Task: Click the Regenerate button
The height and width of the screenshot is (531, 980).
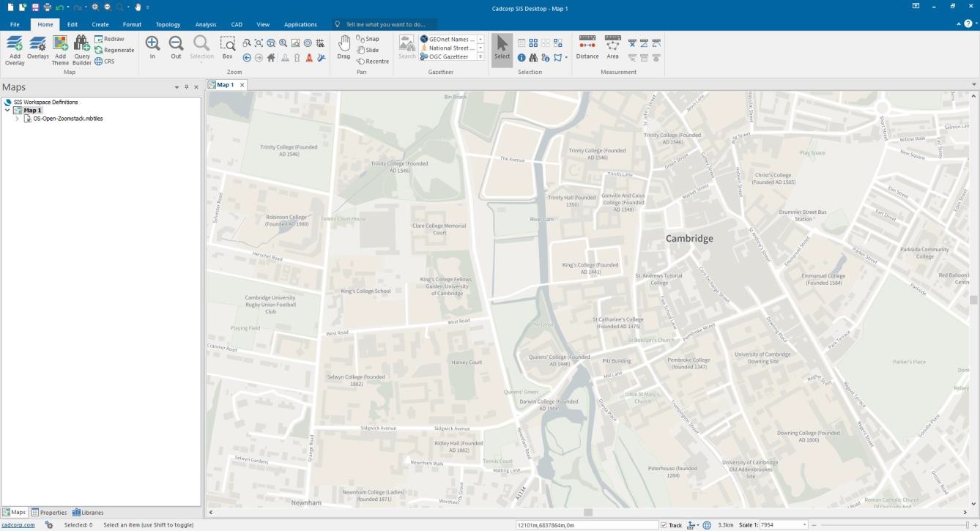Action: pyautogui.click(x=114, y=50)
